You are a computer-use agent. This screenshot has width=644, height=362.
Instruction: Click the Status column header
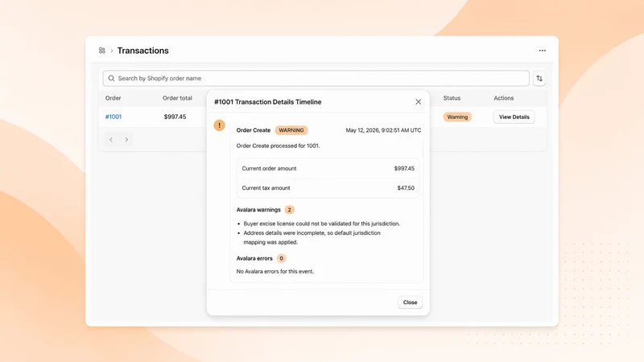[452, 98]
